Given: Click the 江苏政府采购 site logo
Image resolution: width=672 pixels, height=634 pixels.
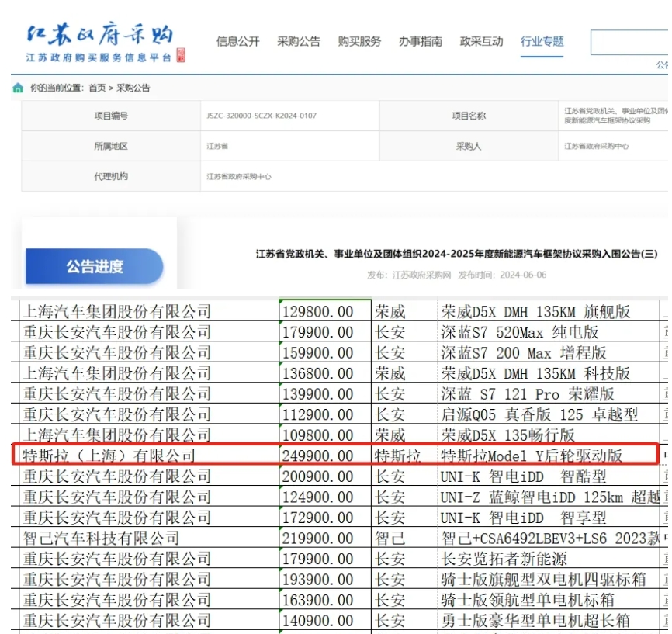Looking at the screenshot, I should coord(105,43).
